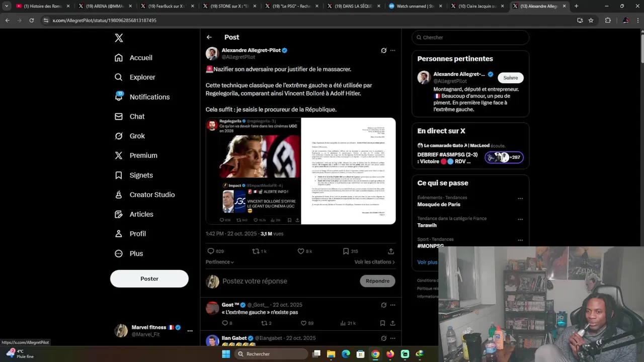Open Tarawih trend options

point(520,219)
